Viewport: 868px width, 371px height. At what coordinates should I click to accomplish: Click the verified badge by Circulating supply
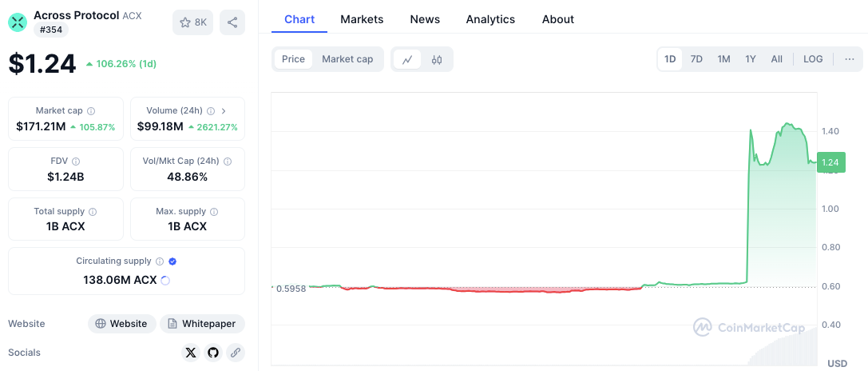tap(172, 261)
